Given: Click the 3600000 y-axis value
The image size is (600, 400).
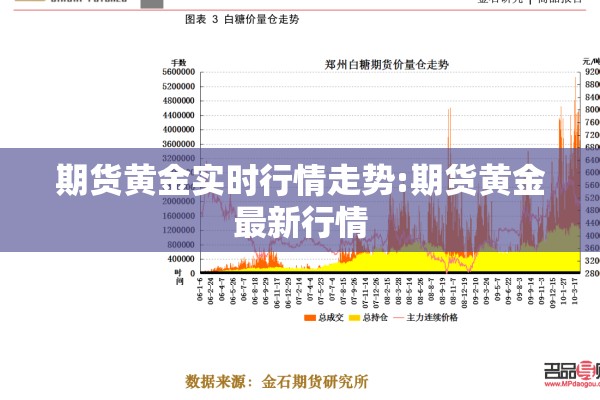Looking at the screenshot, I should pos(179,144).
